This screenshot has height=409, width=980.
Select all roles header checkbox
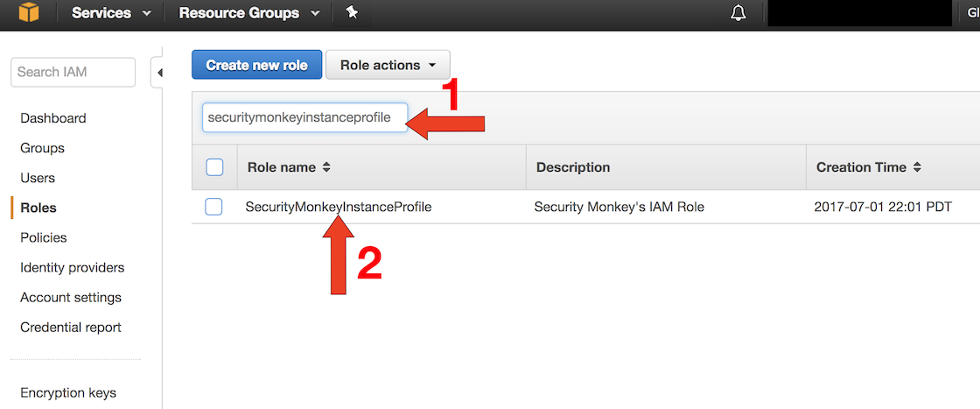coord(214,167)
